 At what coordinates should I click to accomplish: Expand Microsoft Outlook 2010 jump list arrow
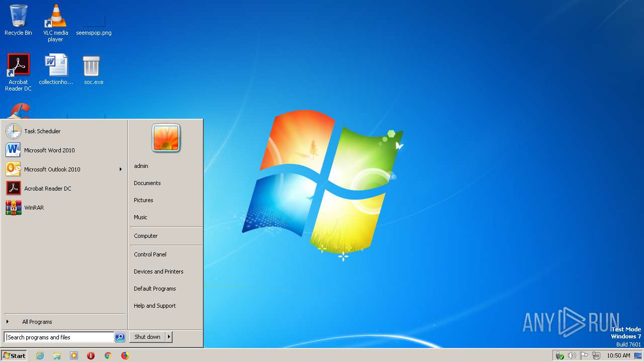pyautogui.click(x=121, y=169)
